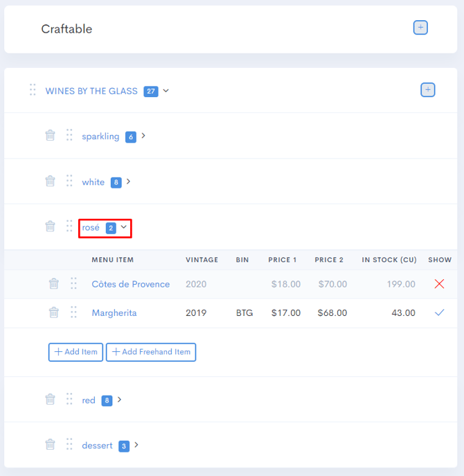Click Add Freehand Item button
This screenshot has height=476, width=464.
coord(151,352)
